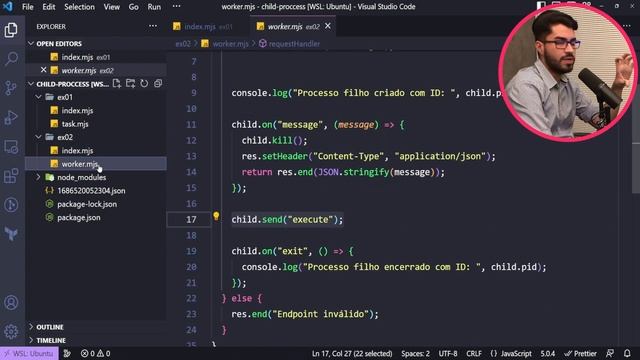Open the View menu
The width and height of the screenshot is (640, 360).
111,7
